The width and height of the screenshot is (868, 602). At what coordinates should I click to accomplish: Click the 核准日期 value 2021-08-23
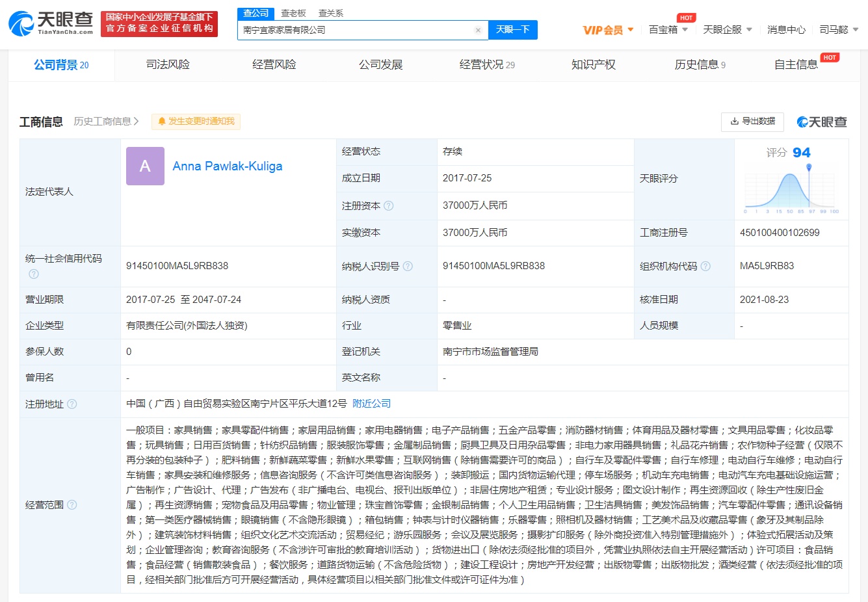(x=764, y=300)
